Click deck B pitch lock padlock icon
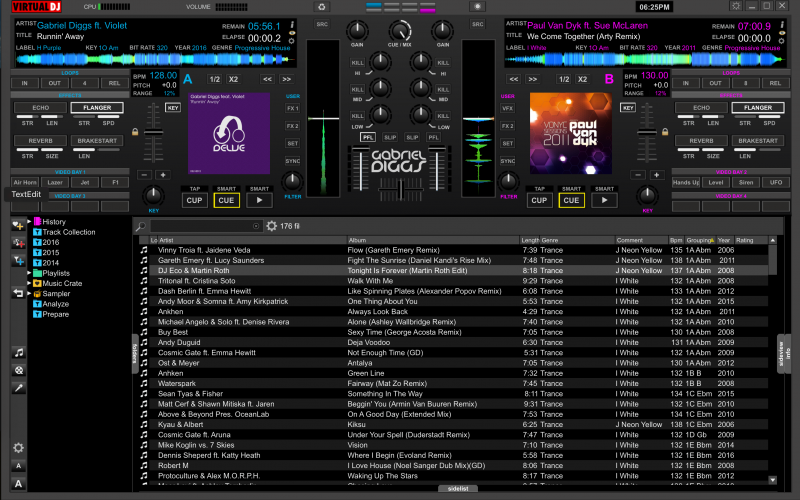The height and width of the screenshot is (500, 800). tap(665, 132)
